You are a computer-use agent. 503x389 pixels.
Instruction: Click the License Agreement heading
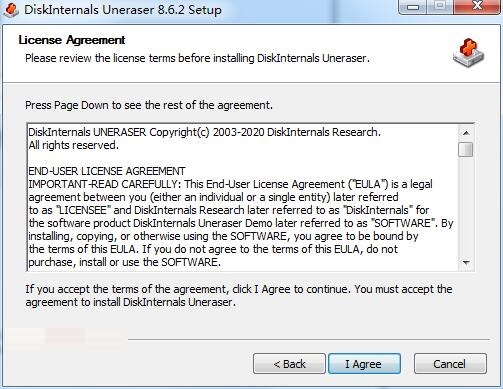click(72, 40)
